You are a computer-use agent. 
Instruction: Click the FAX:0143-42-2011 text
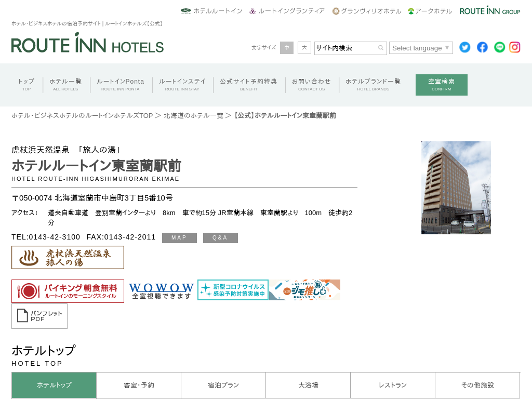tap(121, 237)
